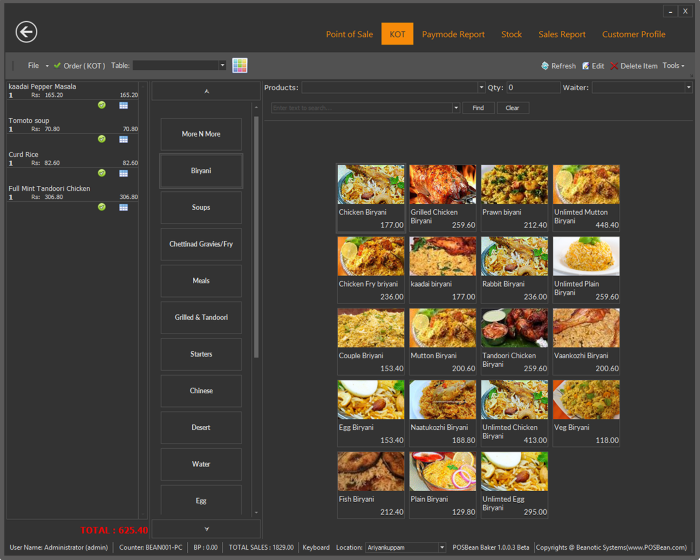Add Rabbit Biryani item
Screen dimensions: 700x560
514,270
